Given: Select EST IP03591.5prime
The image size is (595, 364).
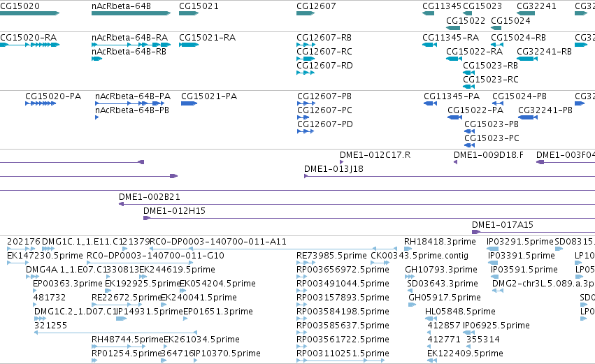Looking at the screenshot, I should [524, 270].
